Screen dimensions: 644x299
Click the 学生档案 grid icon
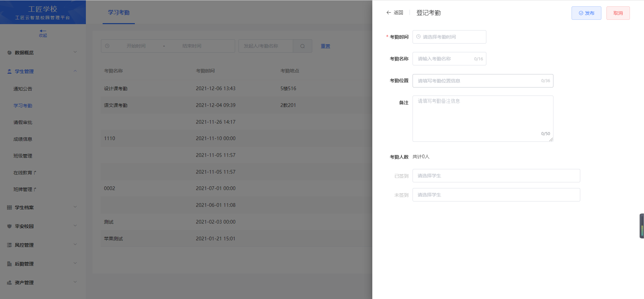(x=9, y=207)
